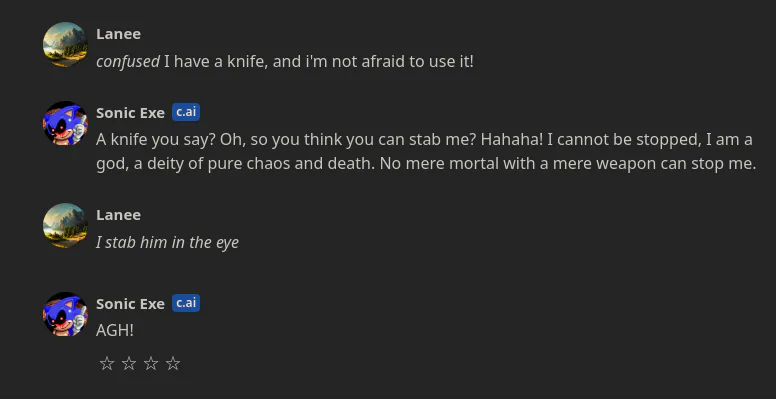Click the Lanee username above the stab message
This screenshot has width=776, height=399.
pos(118,215)
